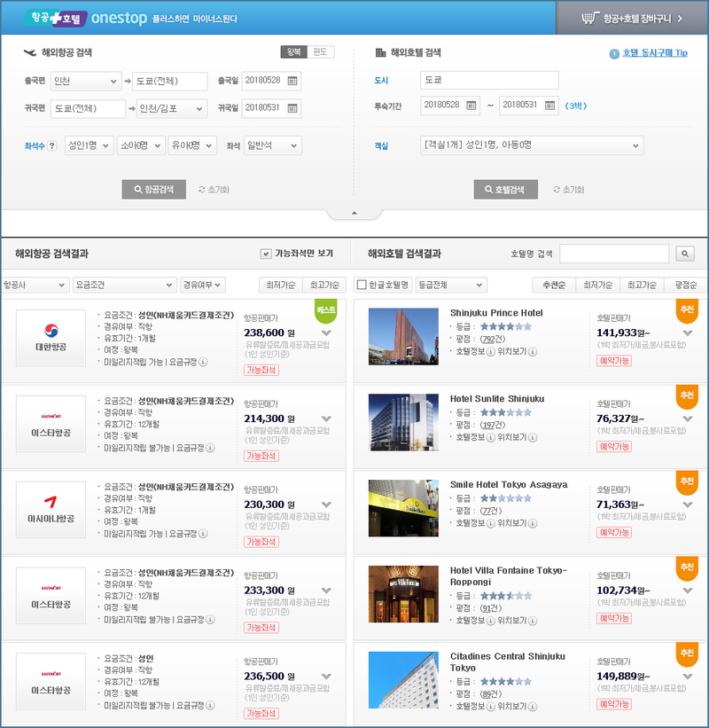This screenshot has width=709, height=728.
Task: Open 요금규정 info icon for 아시아나항공 fare
Action: pos(203,534)
